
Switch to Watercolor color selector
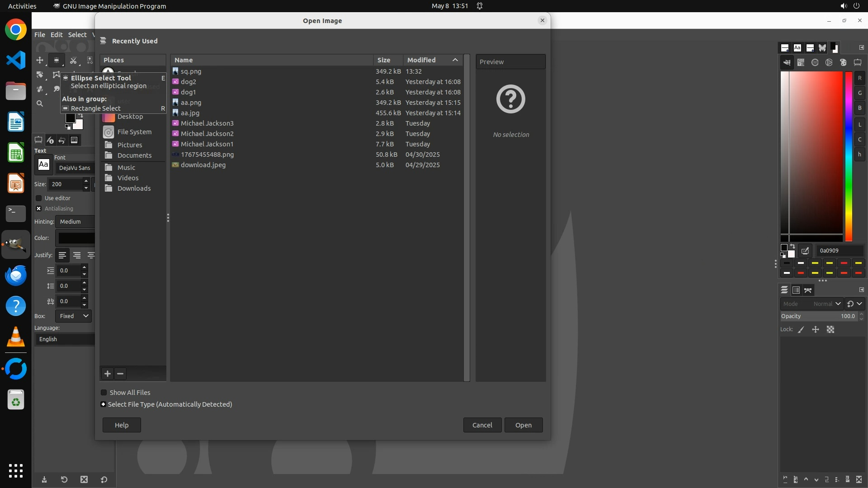[x=815, y=63]
